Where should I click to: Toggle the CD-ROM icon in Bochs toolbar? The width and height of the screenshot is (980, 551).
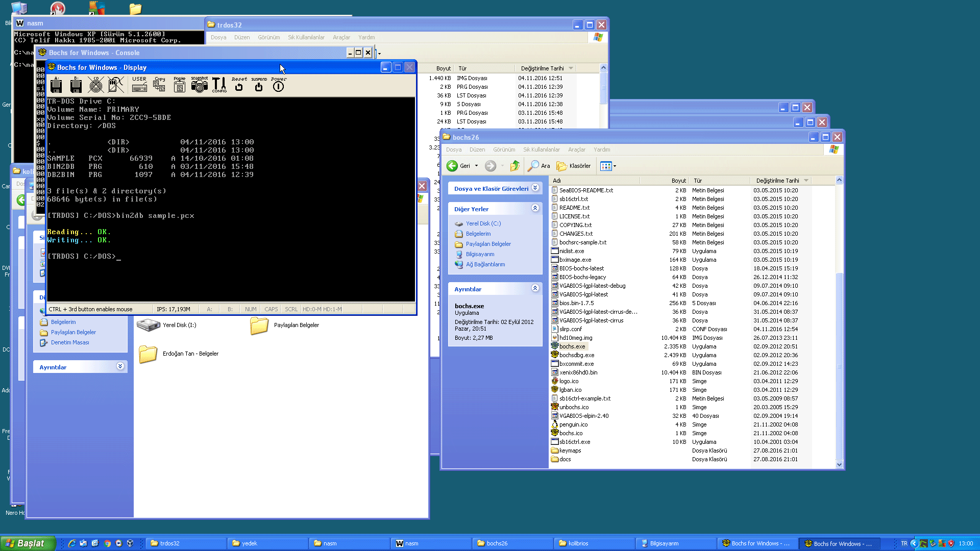coord(95,85)
